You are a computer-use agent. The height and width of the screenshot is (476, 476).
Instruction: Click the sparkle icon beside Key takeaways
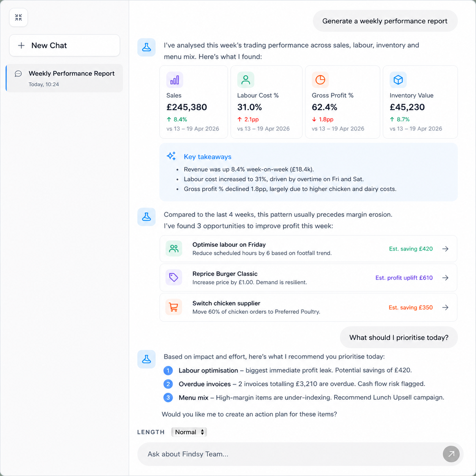[x=171, y=156]
